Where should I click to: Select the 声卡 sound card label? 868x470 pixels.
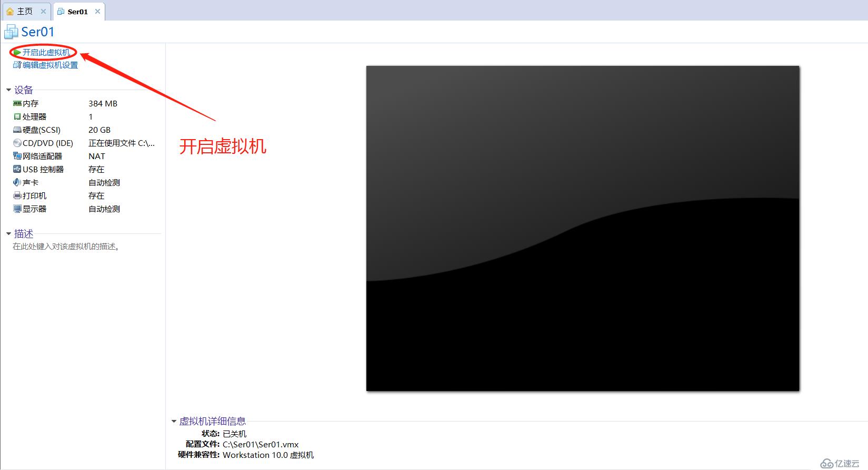click(31, 183)
